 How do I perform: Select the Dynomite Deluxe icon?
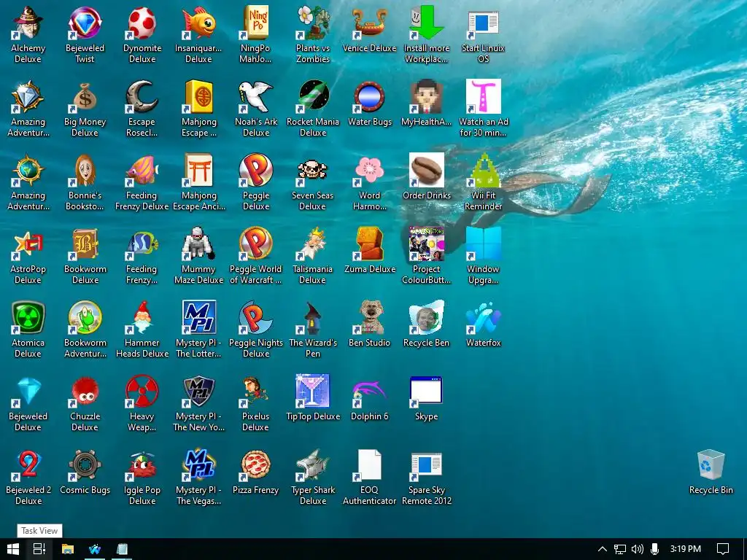[142, 23]
